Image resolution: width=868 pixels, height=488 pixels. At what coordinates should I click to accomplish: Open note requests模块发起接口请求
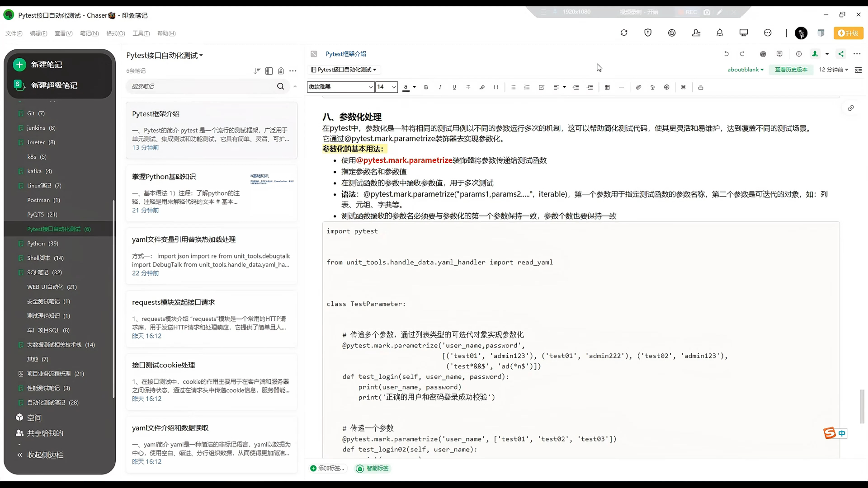(211, 319)
